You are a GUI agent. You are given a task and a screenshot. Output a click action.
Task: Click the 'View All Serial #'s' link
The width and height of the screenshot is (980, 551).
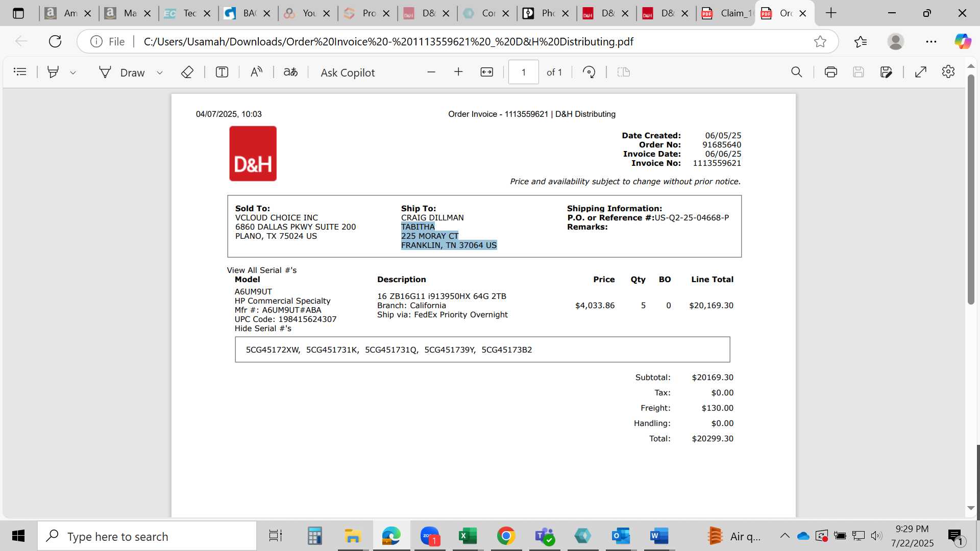click(262, 270)
